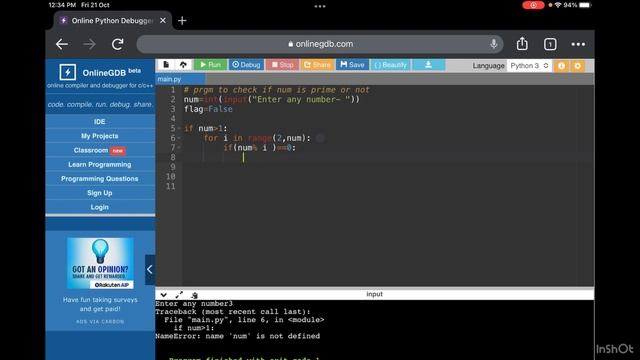Beautify the source code
640x360 pixels.
(391, 65)
